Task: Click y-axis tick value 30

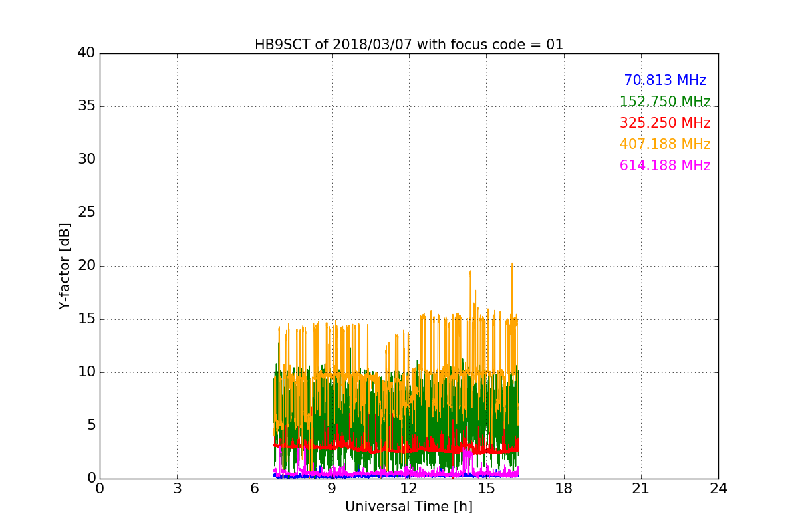Action: 86,160
